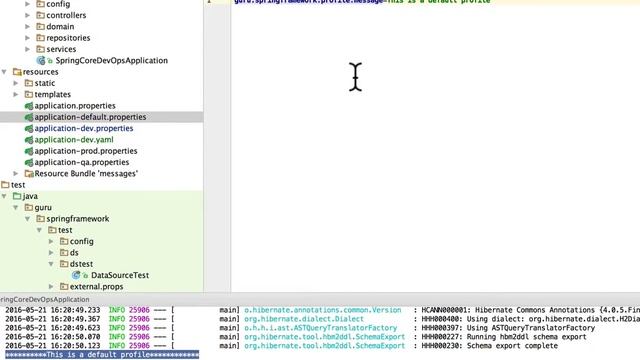Image resolution: width=640 pixels, height=360 pixels.
Task: Expand the config folder under main
Action: [28, 4]
